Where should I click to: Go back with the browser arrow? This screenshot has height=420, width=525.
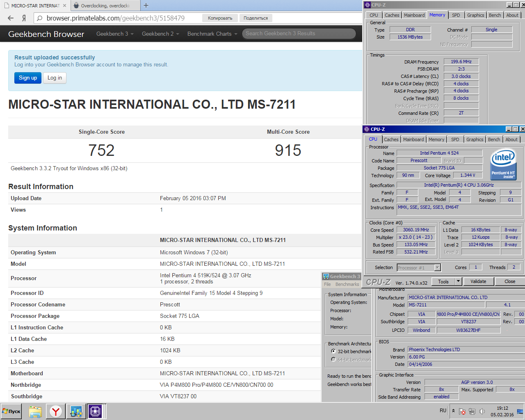point(11,18)
